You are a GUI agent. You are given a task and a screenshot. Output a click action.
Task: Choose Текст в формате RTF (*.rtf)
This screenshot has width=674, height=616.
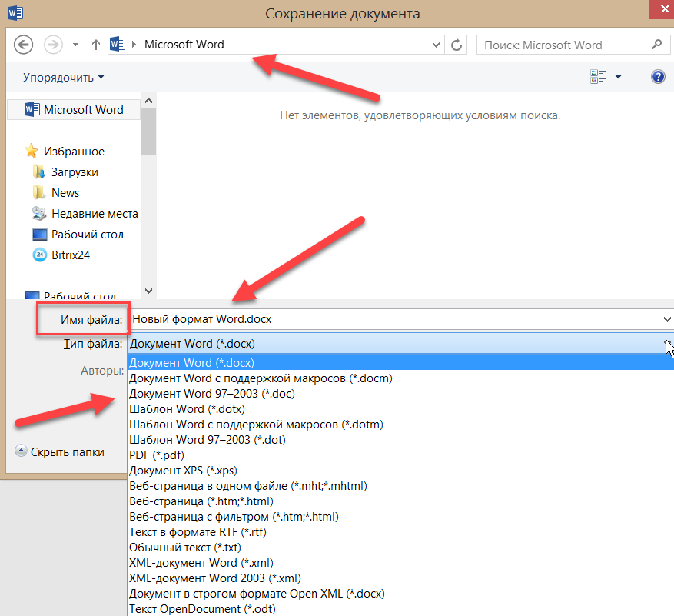198,532
